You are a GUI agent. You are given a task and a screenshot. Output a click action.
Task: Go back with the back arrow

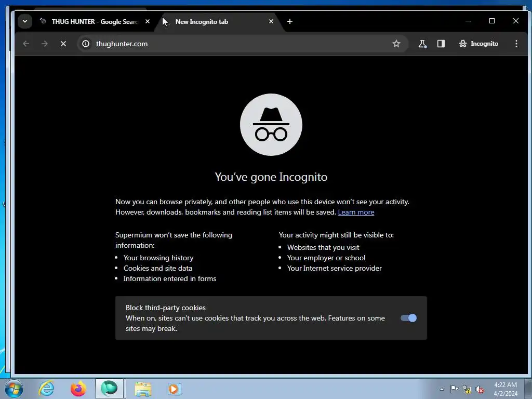(26, 44)
